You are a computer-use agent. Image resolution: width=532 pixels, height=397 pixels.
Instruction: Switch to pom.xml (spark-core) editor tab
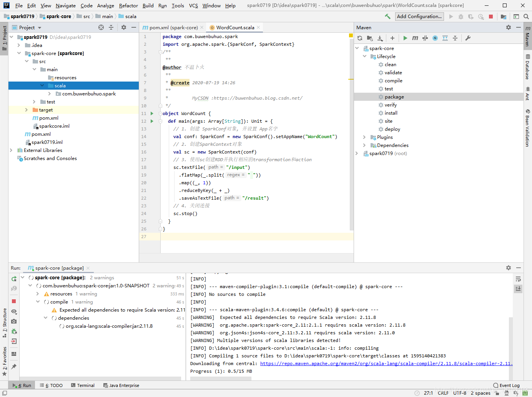173,27
